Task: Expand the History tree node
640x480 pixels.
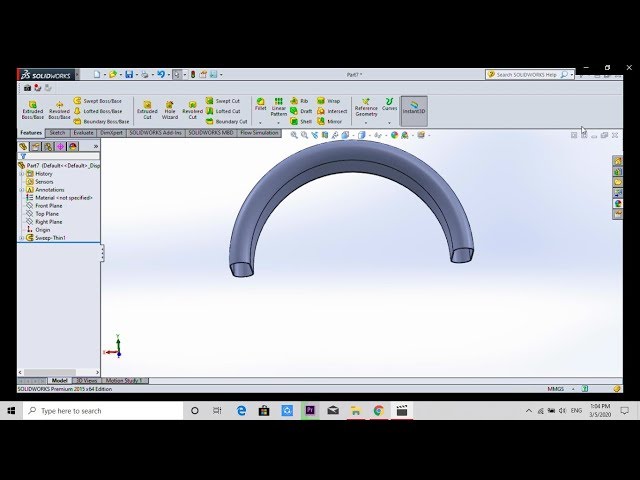Action: point(22,174)
